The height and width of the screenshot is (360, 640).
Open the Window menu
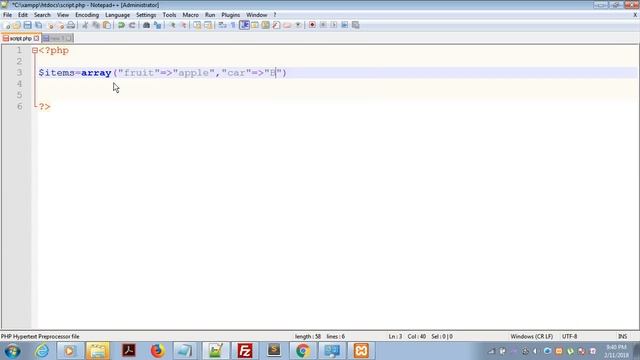point(256,15)
